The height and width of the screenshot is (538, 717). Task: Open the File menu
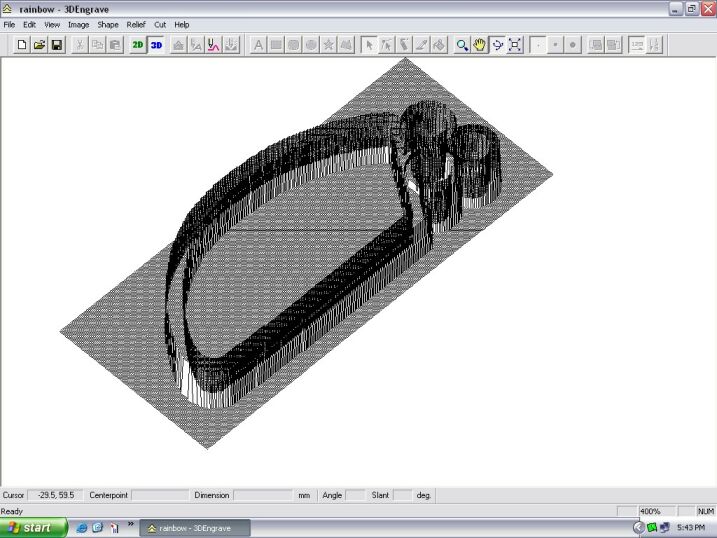point(9,24)
